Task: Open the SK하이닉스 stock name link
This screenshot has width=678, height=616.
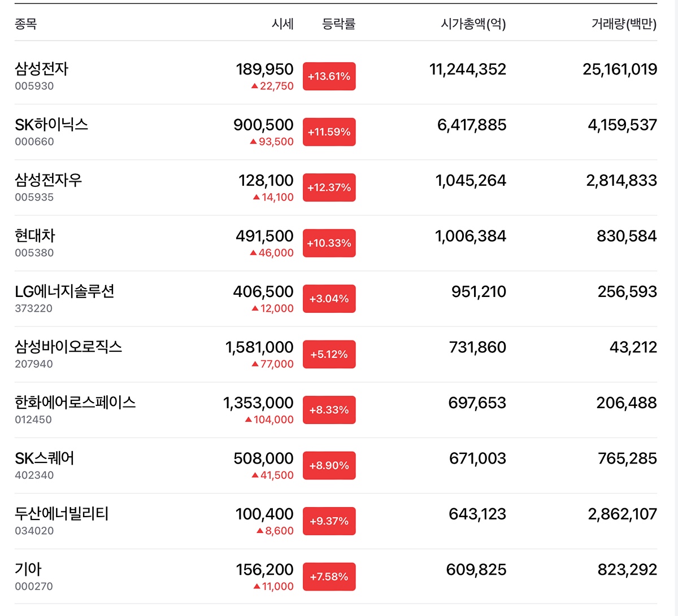Action: click(51, 124)
